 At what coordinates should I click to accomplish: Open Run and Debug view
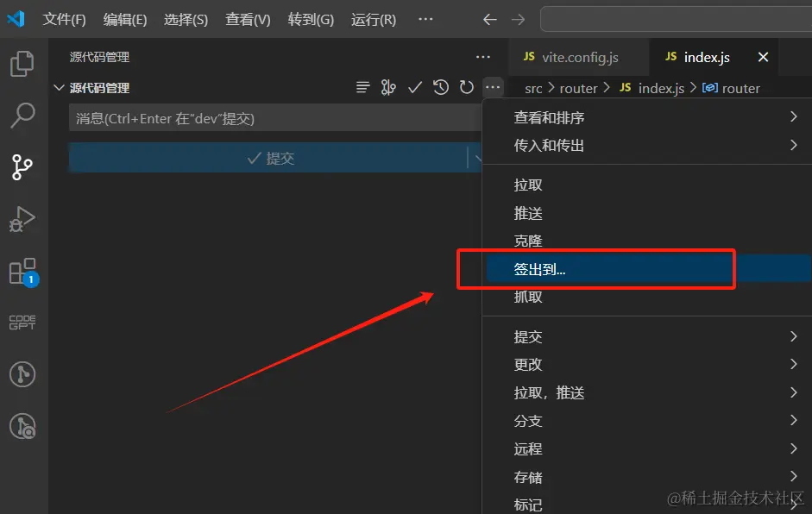(x=22, y=219)
